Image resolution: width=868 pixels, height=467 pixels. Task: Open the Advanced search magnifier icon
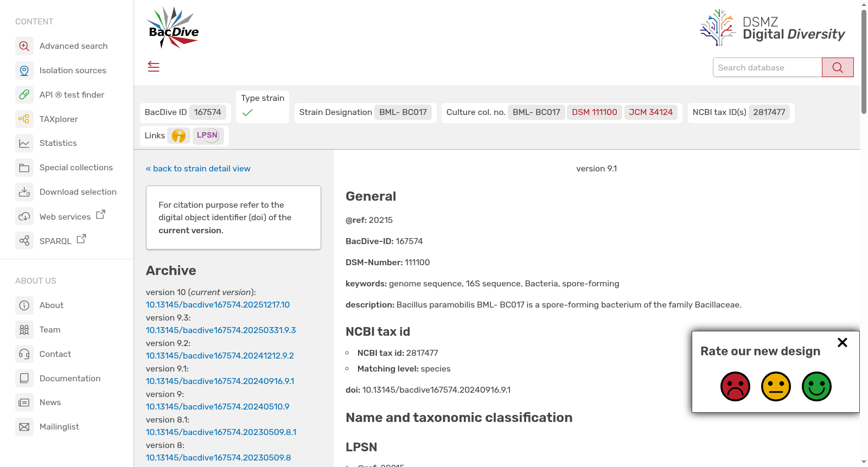24,46
